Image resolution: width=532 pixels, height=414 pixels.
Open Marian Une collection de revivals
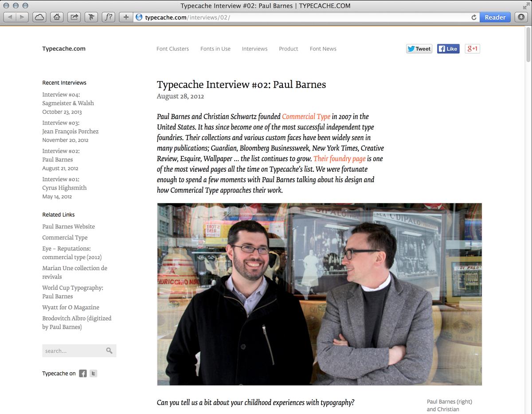[x=74, y=272]
